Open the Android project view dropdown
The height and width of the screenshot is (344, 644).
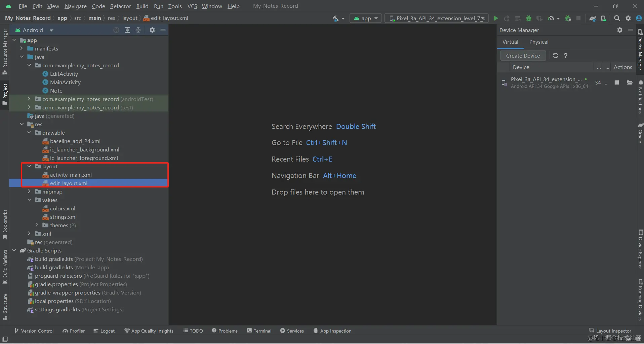[x=34, y=30]
